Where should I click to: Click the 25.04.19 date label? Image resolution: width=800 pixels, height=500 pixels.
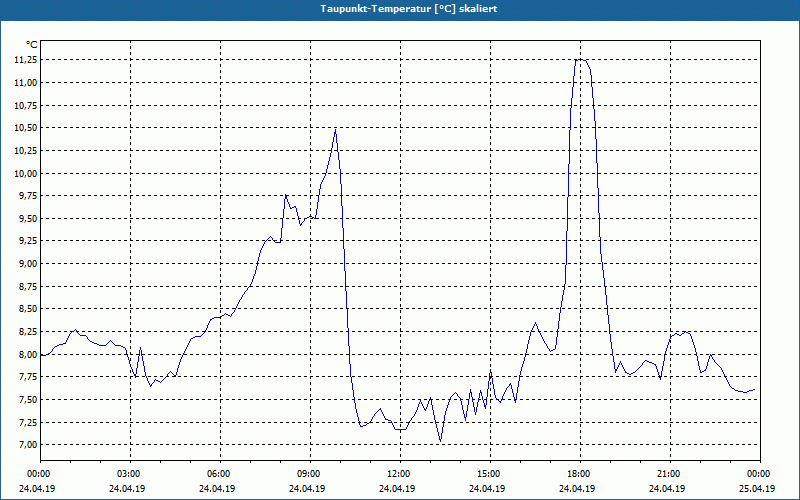[757, 488]
